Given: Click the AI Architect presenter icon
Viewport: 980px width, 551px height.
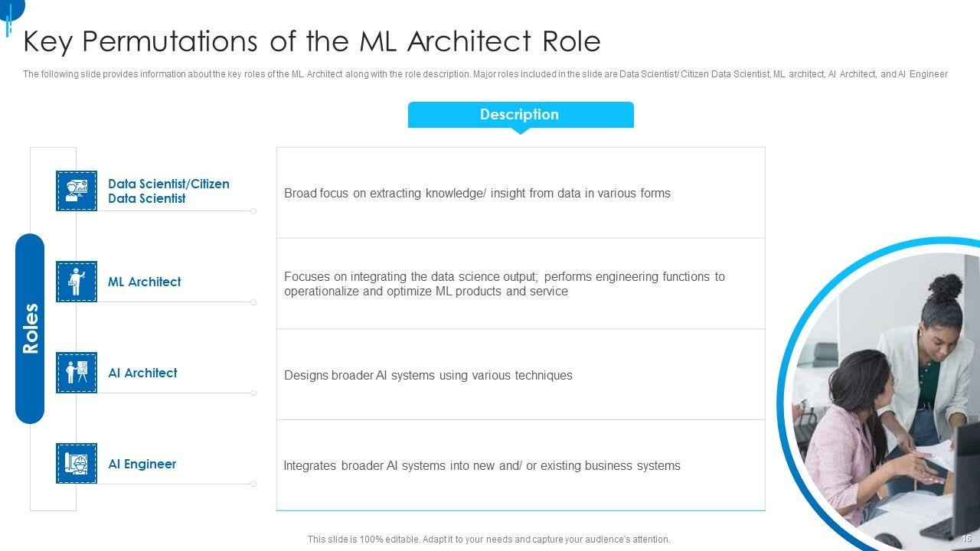Looking at the screenshot, I should click(x=77, y=373).
